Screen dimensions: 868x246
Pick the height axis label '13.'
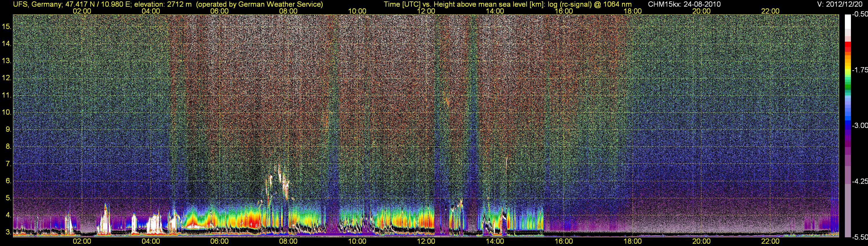[x=7, y=61]
